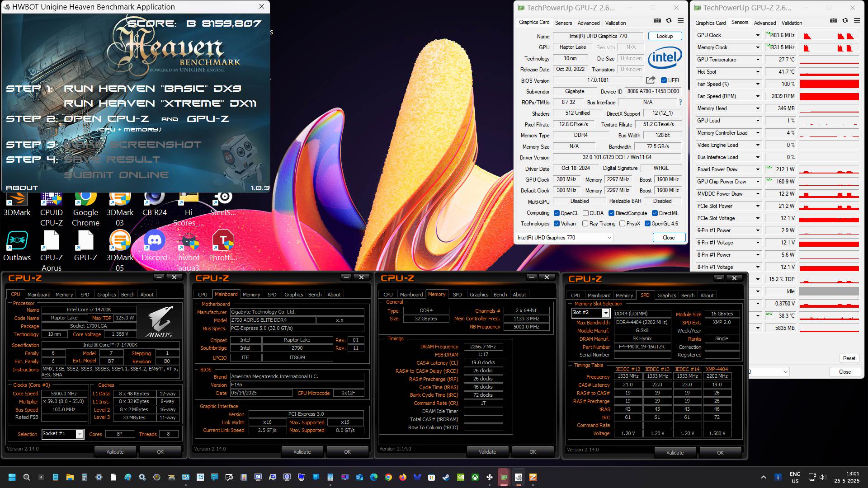
Task: Select the Outlaws desktop icon
Action: pyautogui.click(x=17, y=246)
